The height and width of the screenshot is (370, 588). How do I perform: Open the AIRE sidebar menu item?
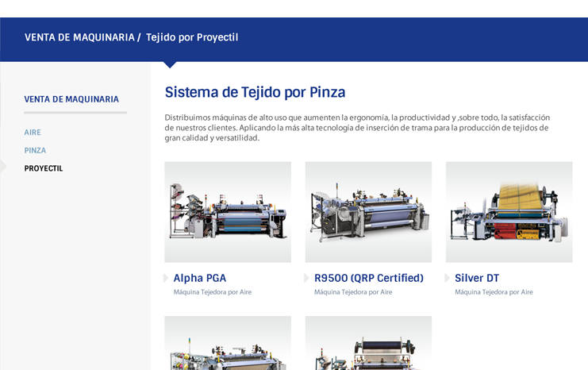pos(33,133)
